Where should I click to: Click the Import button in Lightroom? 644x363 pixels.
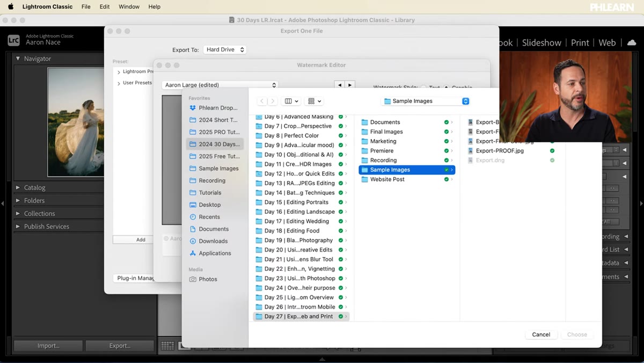click(48, 346)
